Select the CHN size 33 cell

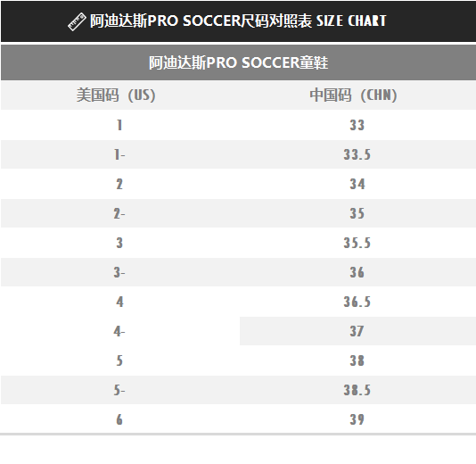point(357,125)
